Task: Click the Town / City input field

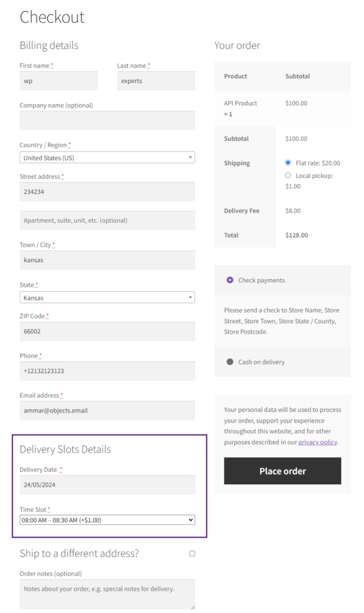Action: [107, 260]
